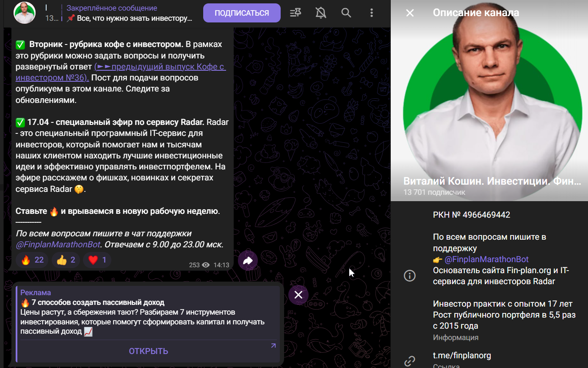Select the 14:13 post timestamp
This screenshot has height=368, width=588.
221,265
